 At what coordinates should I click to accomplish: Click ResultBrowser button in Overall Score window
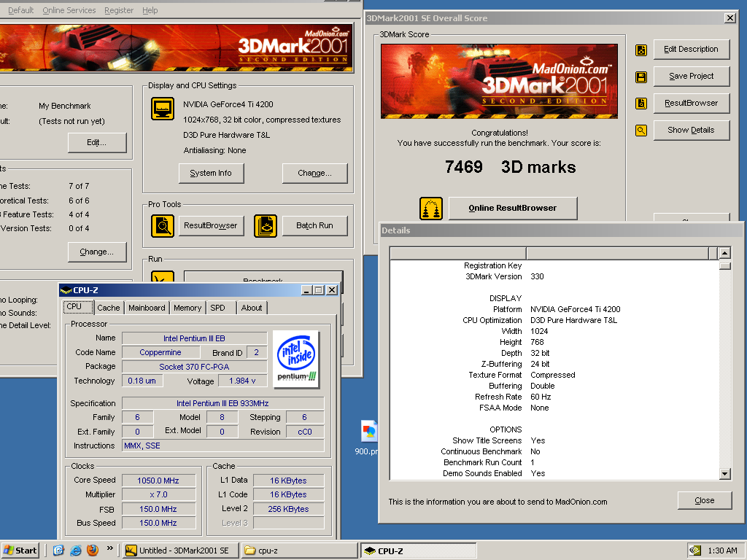(692, 103)
